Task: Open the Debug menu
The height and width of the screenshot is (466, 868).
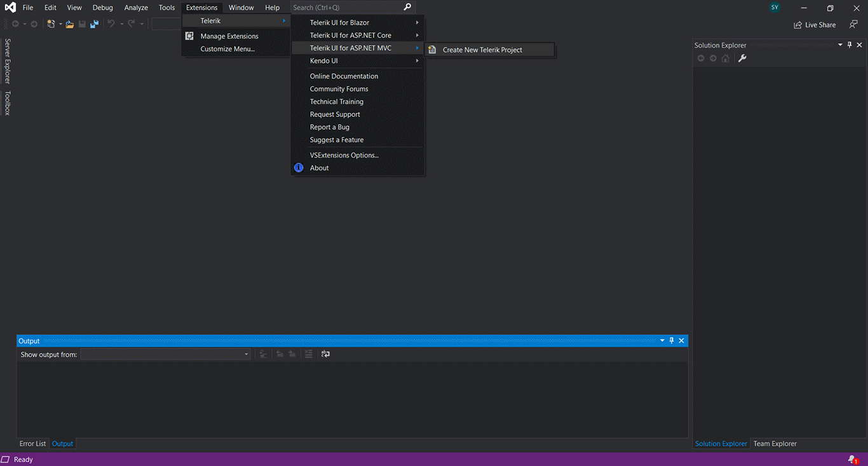Action: (x=102, y=8)
